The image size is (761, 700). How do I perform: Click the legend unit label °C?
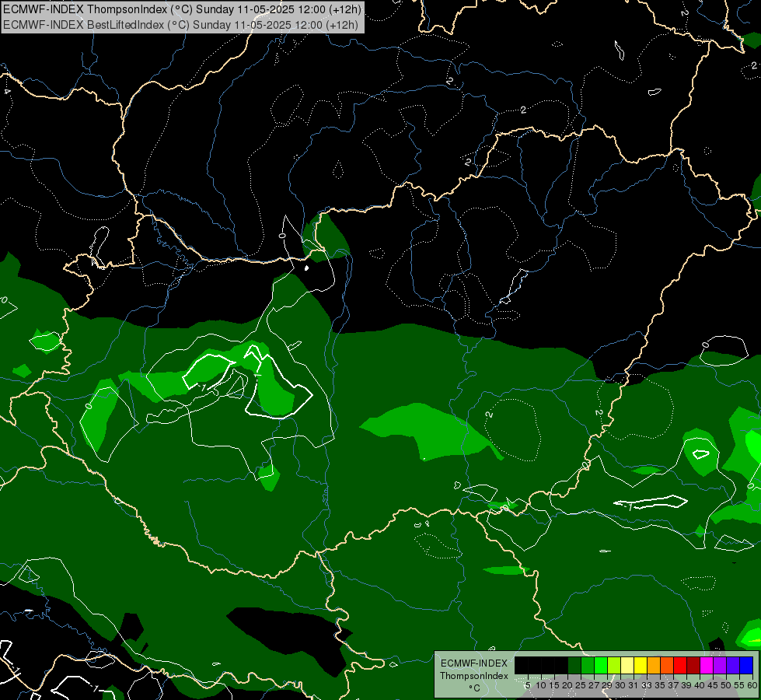pyautogui.click(x=475, y=688)
